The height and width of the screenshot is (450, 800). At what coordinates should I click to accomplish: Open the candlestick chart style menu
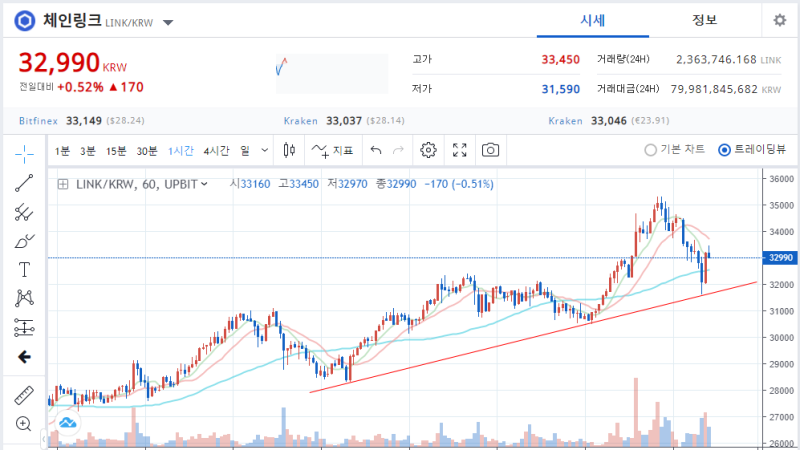click(x=289, y=150)
